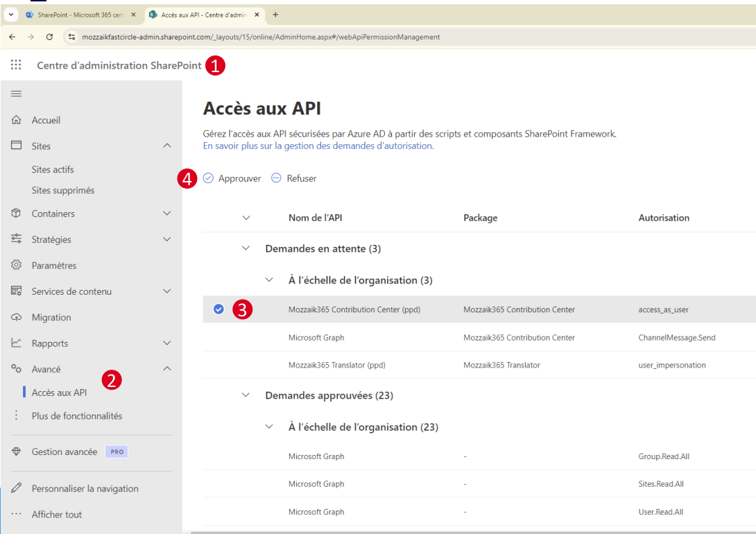Screen dimensions: 756x534
Task: Open the authorization requests learn more link
Action: (318, 146)
